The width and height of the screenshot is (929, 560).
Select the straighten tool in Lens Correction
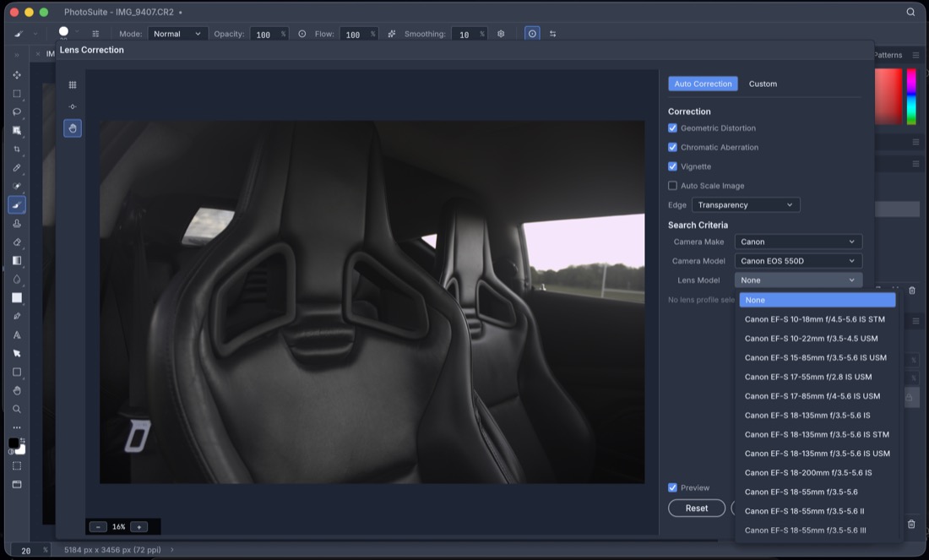pos(73,106)
